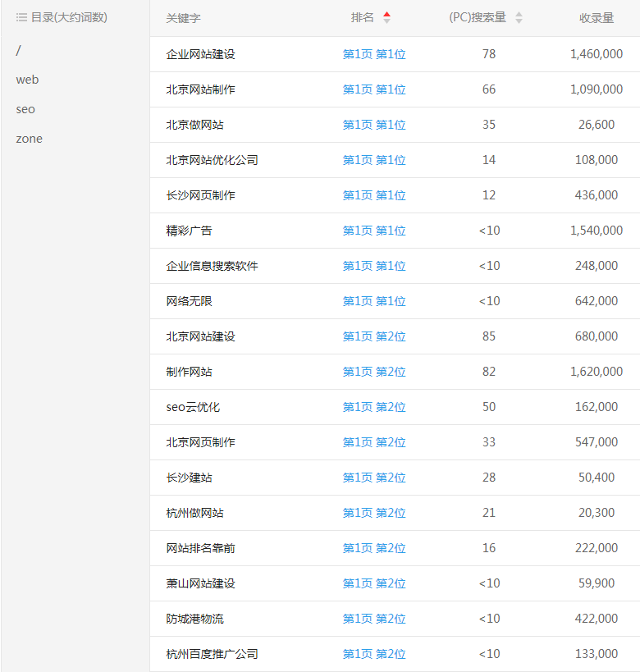Click the 排名 column header
This screenshot has width=640, height=672.
pyautogui.click(x=363, y=18)
